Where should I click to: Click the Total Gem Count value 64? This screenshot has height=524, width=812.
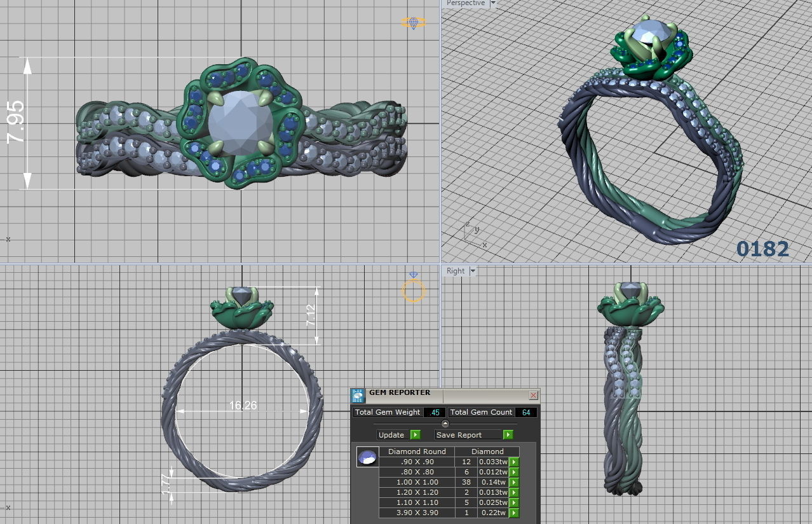click(525, 413)
